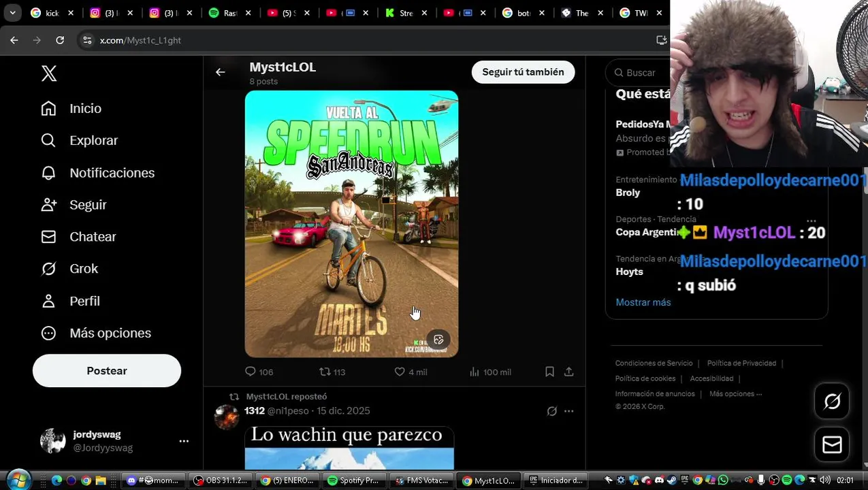Open the FMS Votac taskbar window
The width and height of the screenshot is (868, 490).
click(x=421, y=480)
